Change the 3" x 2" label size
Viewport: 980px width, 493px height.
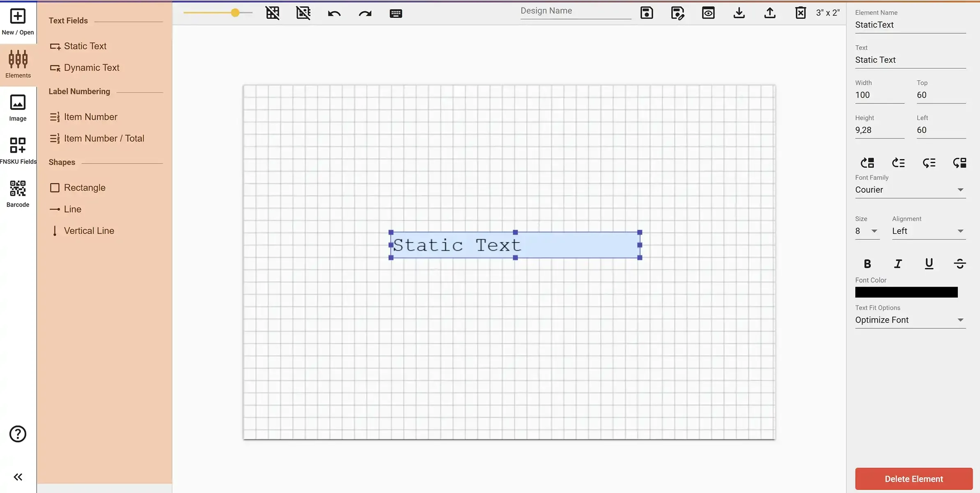[x=828, y=13]
